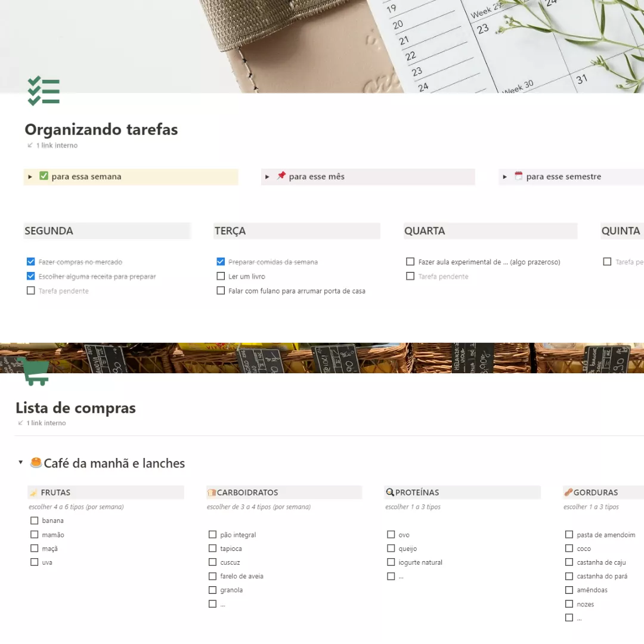Tick the pão integral checkbox

click(212, 534)
